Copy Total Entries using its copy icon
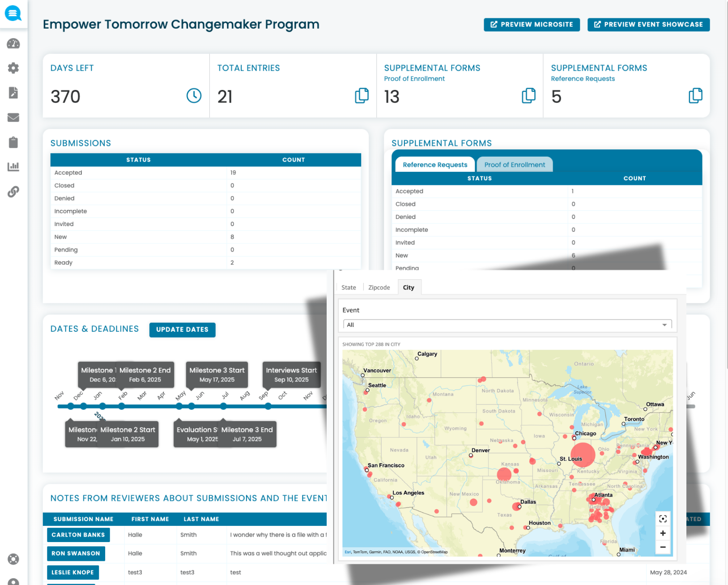This screenshot has width=728, height=585. (362, 96)
